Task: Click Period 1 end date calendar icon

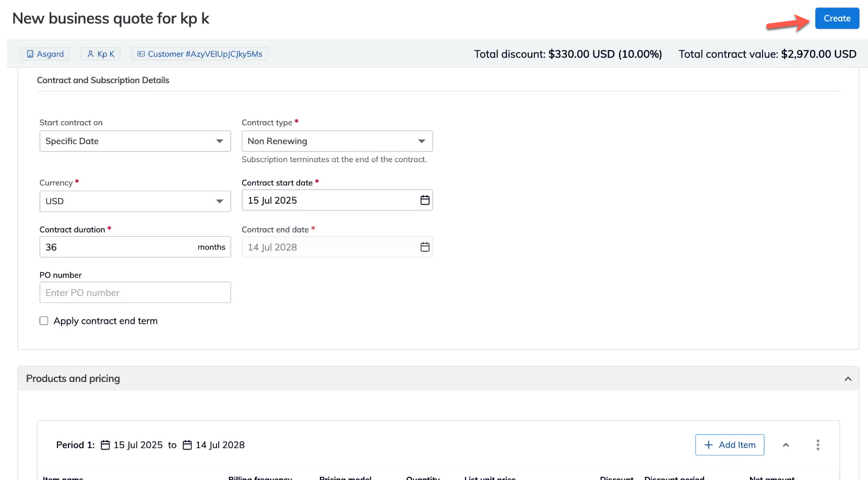Action: point(187,445)
